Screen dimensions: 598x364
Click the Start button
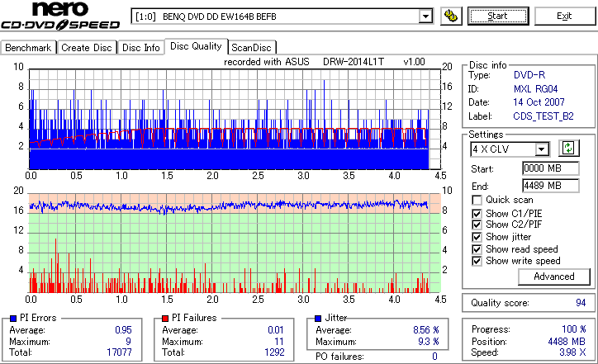[498, 16]
